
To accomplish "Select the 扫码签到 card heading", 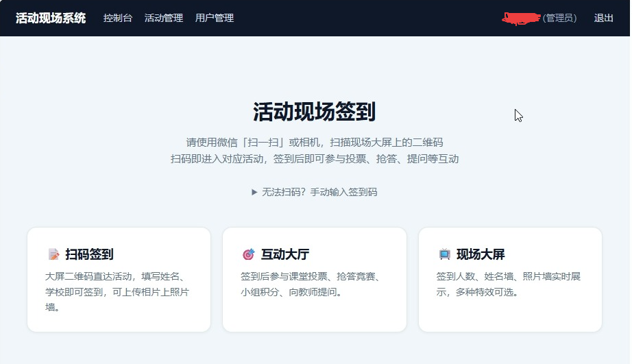I will pos(89,254).
